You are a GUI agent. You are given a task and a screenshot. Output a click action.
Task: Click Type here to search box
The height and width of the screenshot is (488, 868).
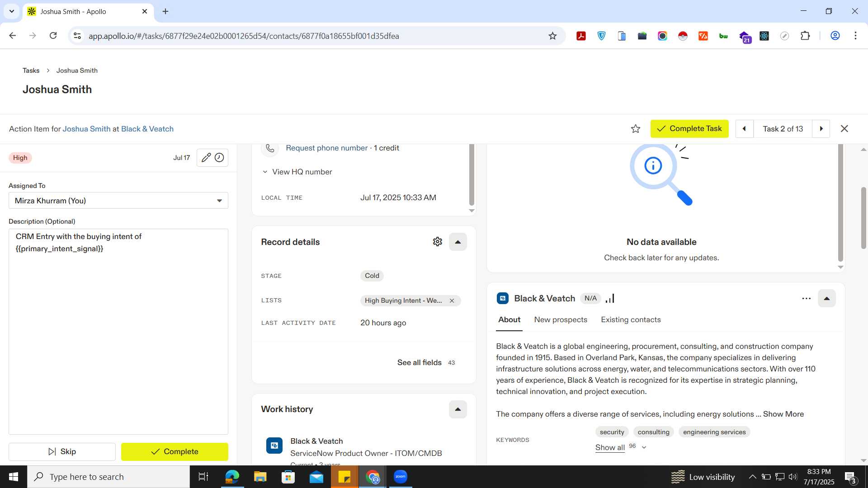(x=108, y=477)
